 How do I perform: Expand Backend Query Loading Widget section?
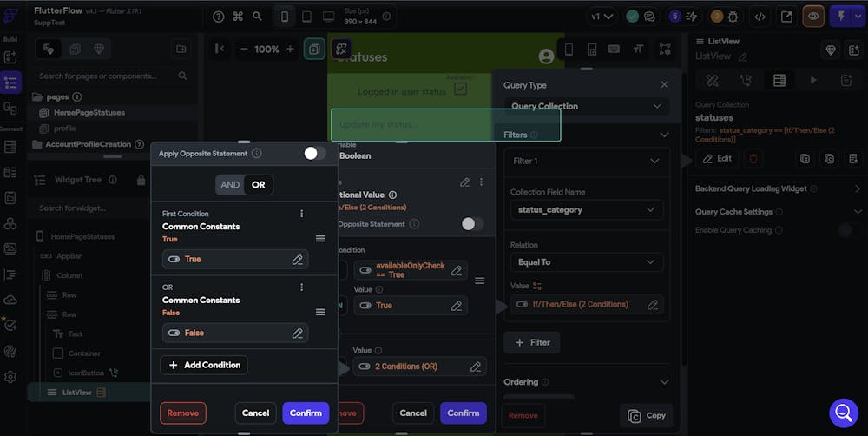tap(858, 189)
